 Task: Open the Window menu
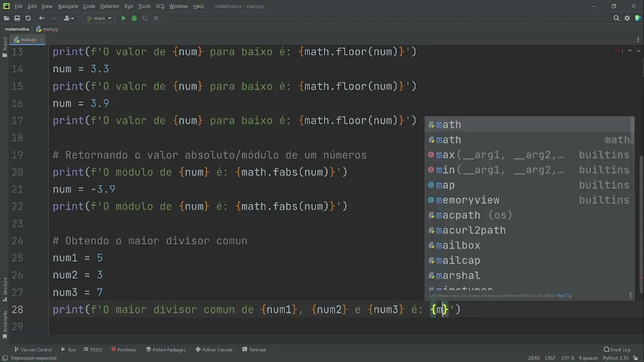[x=178, y=6]
